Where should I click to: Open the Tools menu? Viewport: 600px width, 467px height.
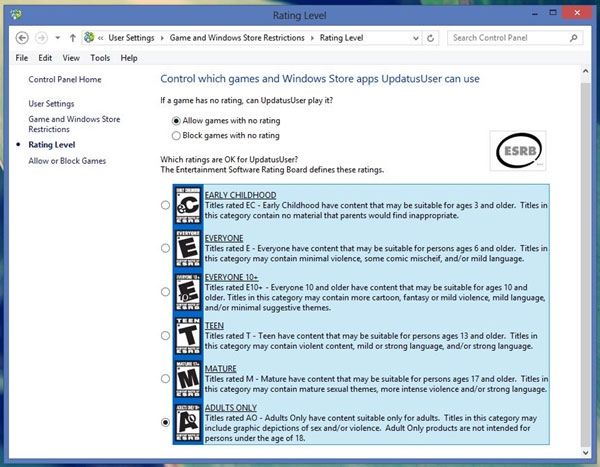tap(98, 58)
